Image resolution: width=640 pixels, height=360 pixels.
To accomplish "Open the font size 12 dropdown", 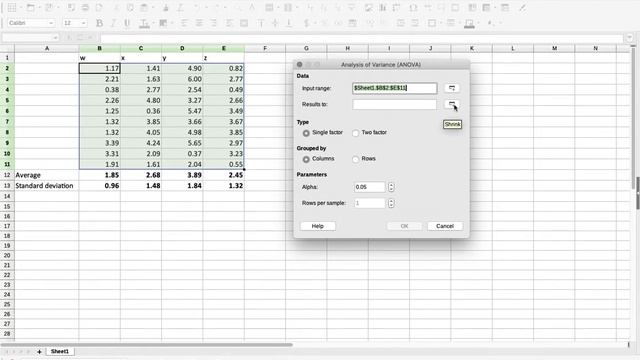I will 83,23.
